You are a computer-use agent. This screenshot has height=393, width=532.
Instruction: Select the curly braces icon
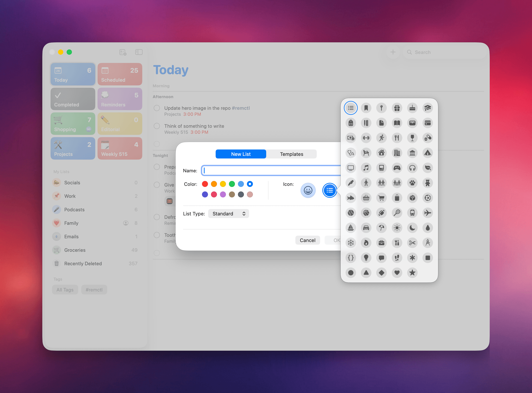(351, 258)
